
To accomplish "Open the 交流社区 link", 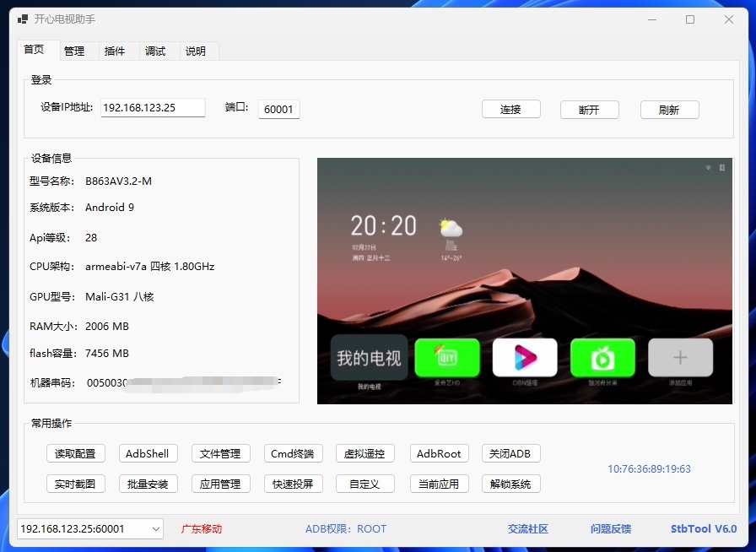I will pos(527,529).
